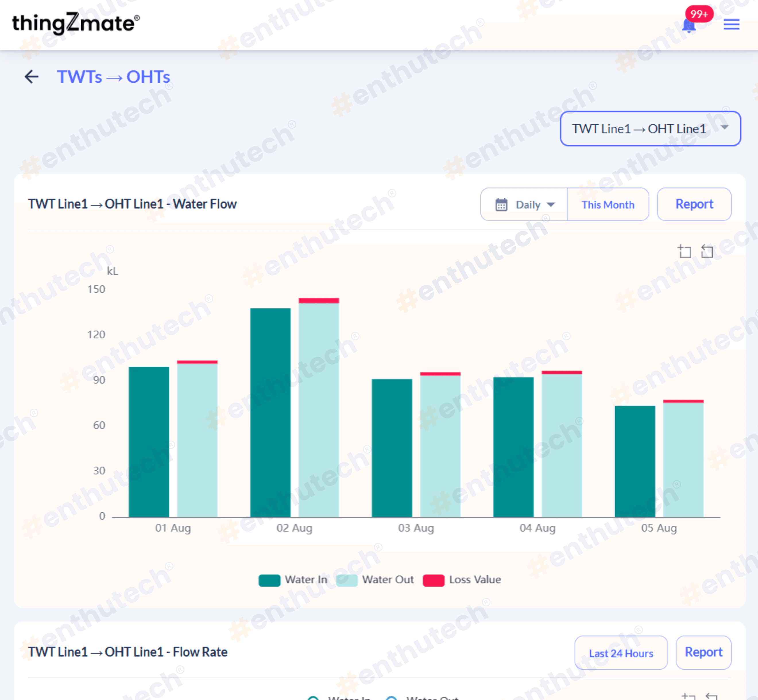Activate the Water Flow chart zoom selection icon

pyautogui.click(x=684, y=251)
